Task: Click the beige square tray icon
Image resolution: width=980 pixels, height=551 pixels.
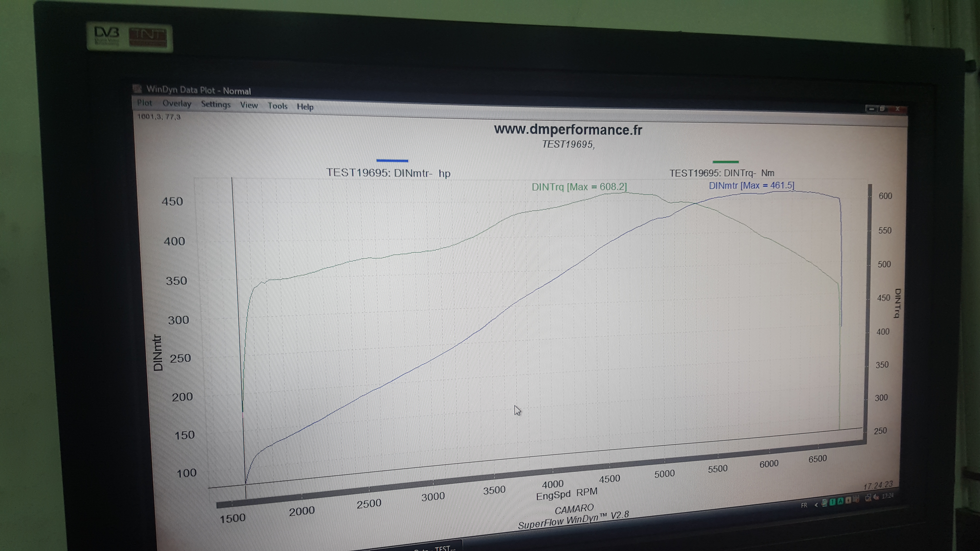Action: (848, 500)
